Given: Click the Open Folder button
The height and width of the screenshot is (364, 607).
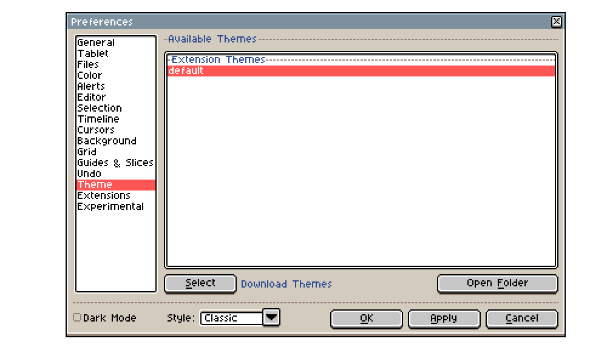Looking at the screenshot, I should pyautogui.click(x=498, y=283).
